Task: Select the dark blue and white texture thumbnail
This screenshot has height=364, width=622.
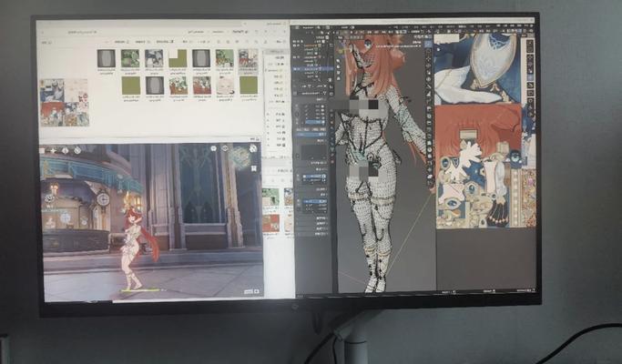Action: (154, 58)
